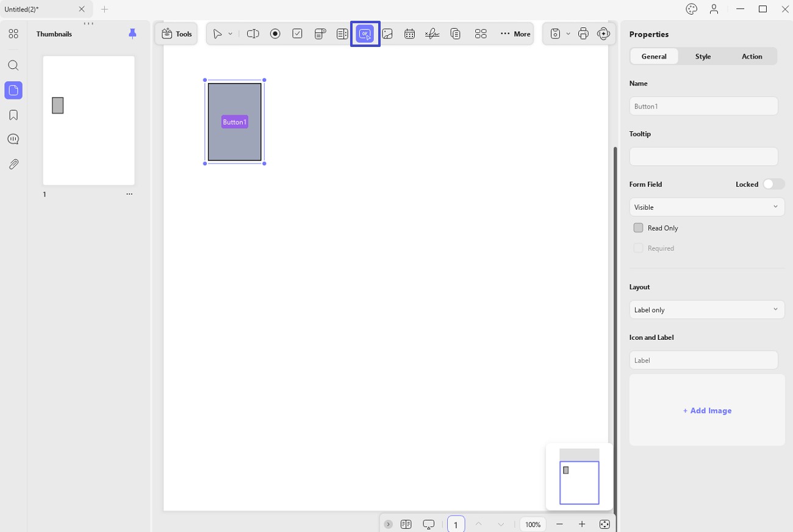Select the Text Field form tool
Screen dimensions: 793x532
point(253,34)
